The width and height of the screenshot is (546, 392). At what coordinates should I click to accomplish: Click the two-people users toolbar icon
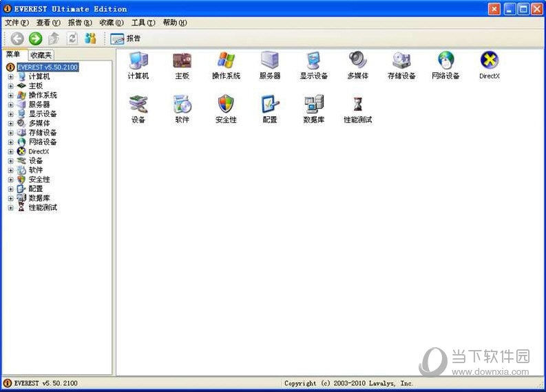pyautogui.click(x=90, y=39)
